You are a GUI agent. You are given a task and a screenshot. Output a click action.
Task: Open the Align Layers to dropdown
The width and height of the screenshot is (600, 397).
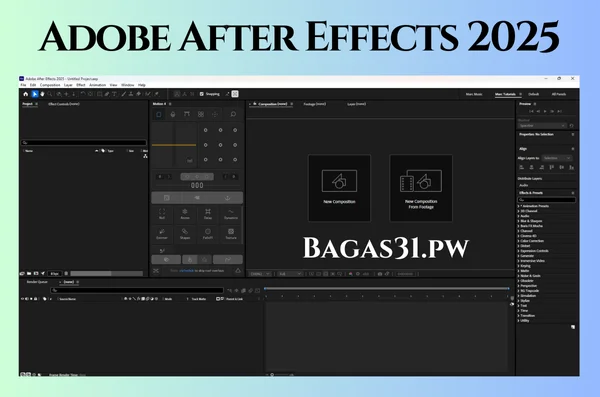point(557,158)
